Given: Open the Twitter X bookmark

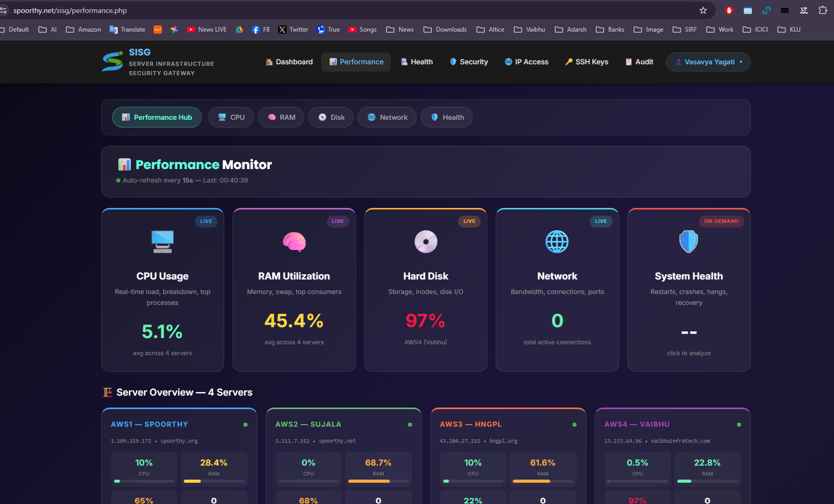Looking at the screenshot, I should pyautogui.click(x=293, y=30).
